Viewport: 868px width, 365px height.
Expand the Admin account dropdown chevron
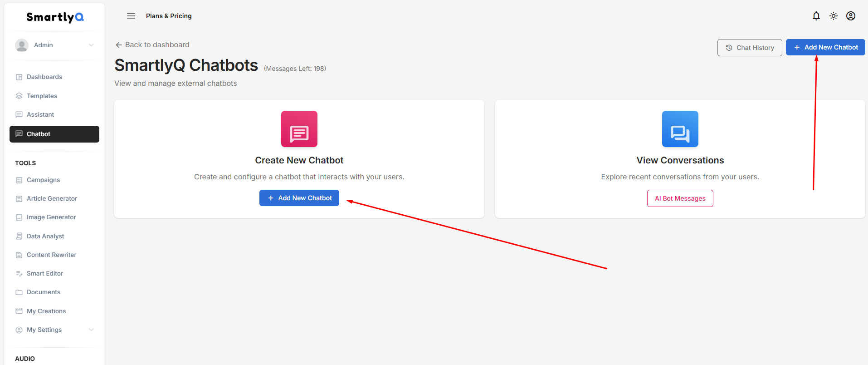pyautogui.click(x=91, y=45)
